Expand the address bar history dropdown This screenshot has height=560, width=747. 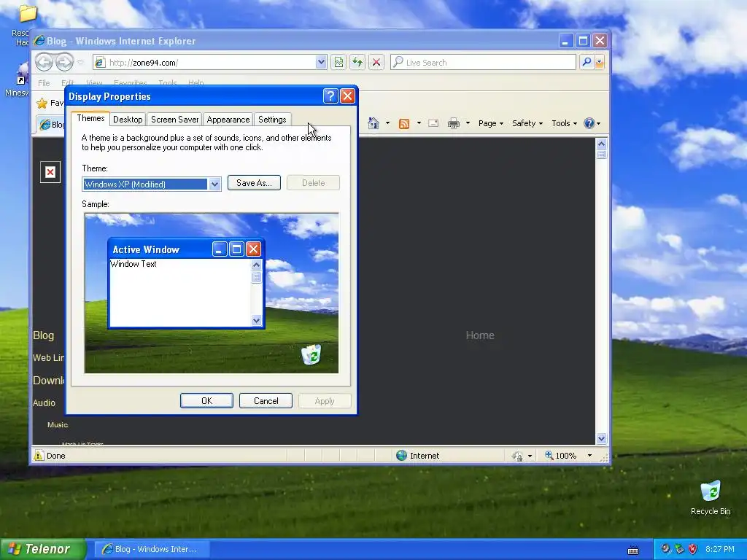click(x=321, y=63)
